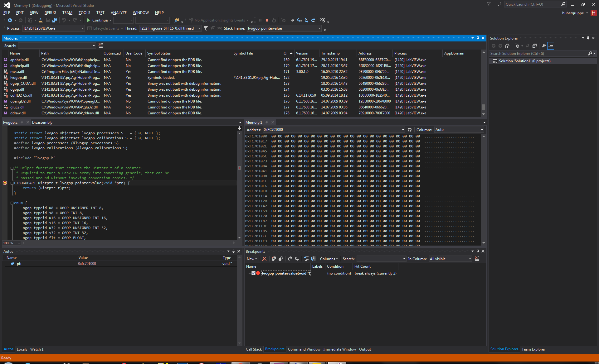Open the New breakpoint dropdown
Screen dimensions: 599x364
pyautogui.click(x=252, y=259)
